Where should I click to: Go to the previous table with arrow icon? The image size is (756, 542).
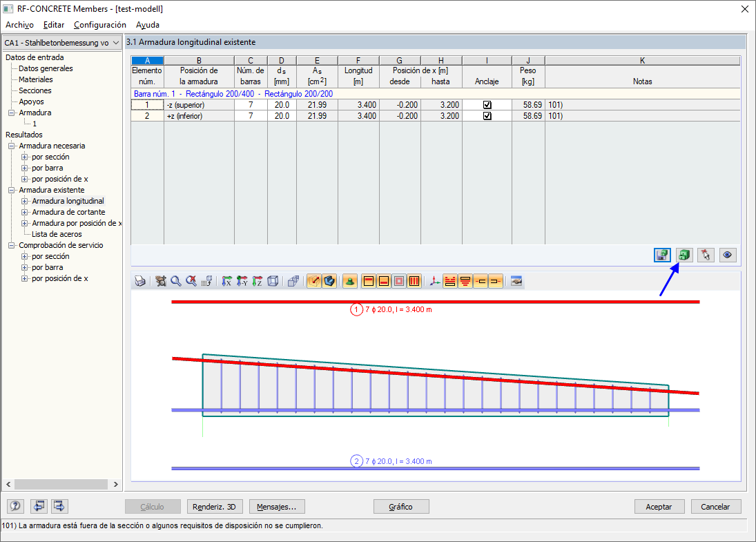pyautogui.click(x=39, y=506)
